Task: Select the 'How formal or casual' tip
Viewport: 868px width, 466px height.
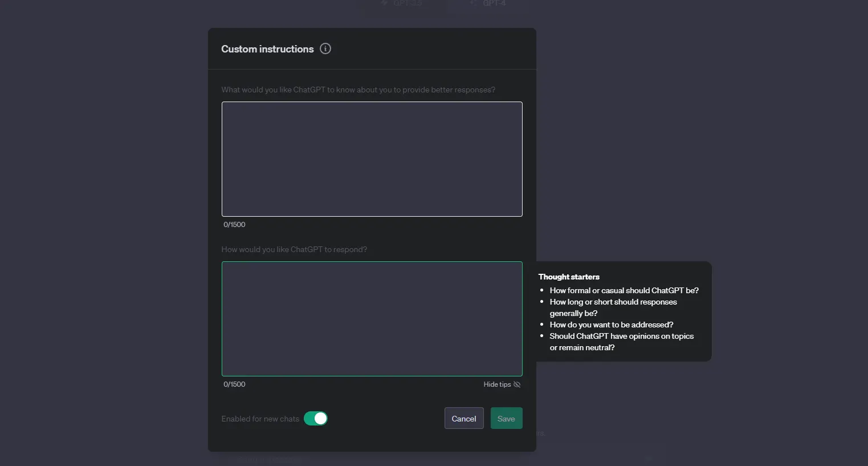Action: (x=624, y=290)
